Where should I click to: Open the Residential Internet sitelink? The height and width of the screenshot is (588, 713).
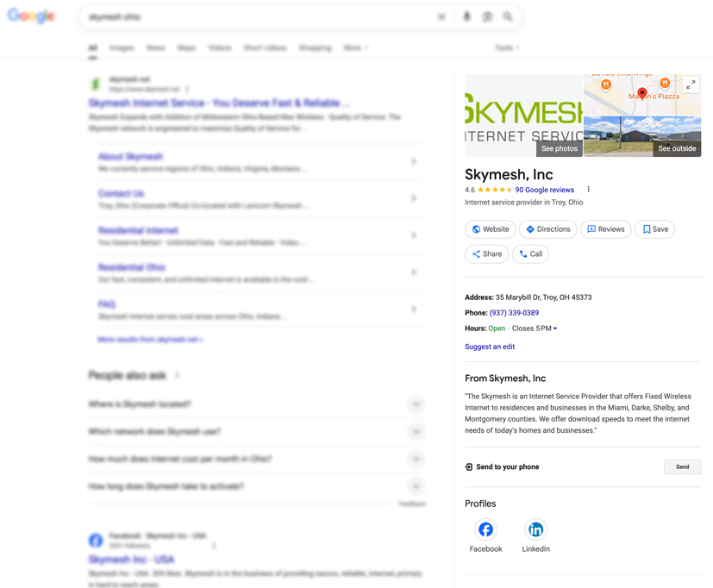tap(138, 230)
